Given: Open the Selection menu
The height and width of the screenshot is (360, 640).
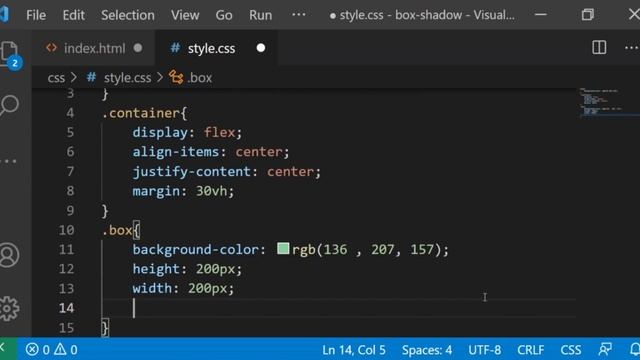Looking at the screenshot, I should point(128,15).
